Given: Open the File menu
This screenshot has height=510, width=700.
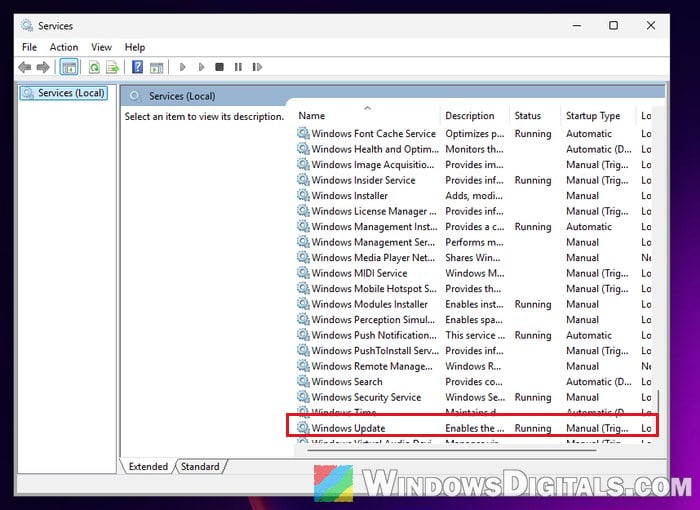Looking at the screenshot, I should pos(29,47).
